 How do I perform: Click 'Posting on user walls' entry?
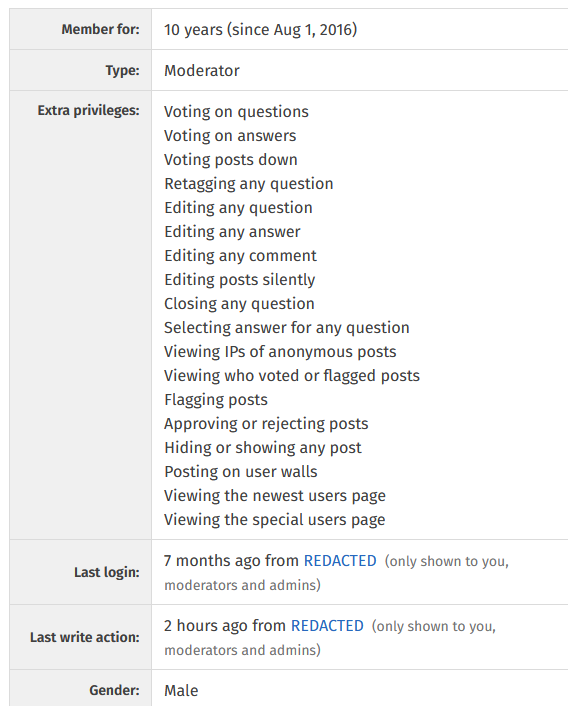tap(241, 472)
